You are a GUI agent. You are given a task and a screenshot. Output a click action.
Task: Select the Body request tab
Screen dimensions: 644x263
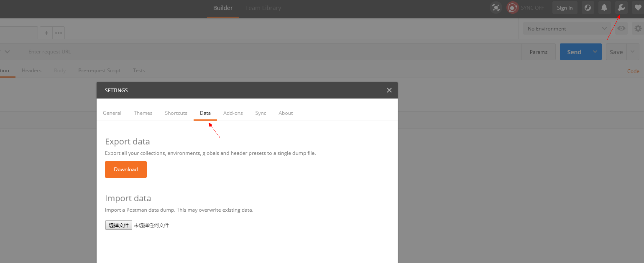pyautogui.click(x=60, y=71)
